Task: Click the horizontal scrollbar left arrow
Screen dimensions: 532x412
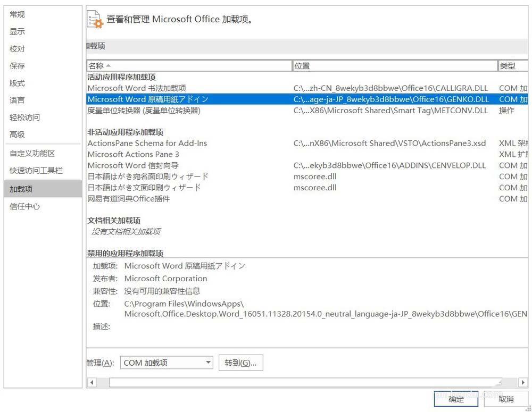Action: click(92, 383)
